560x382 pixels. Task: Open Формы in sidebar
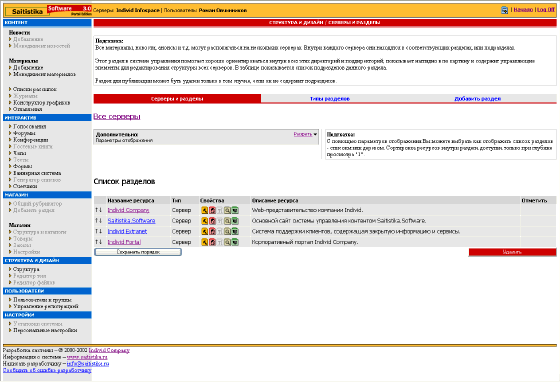click(22, 166)
